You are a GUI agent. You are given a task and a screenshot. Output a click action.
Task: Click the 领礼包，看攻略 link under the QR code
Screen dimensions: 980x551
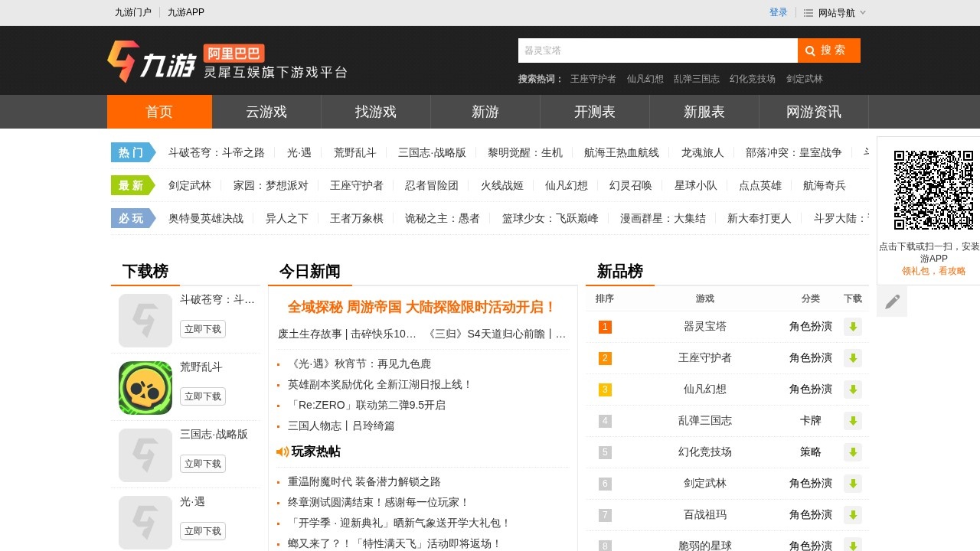[x=934, y=271]
